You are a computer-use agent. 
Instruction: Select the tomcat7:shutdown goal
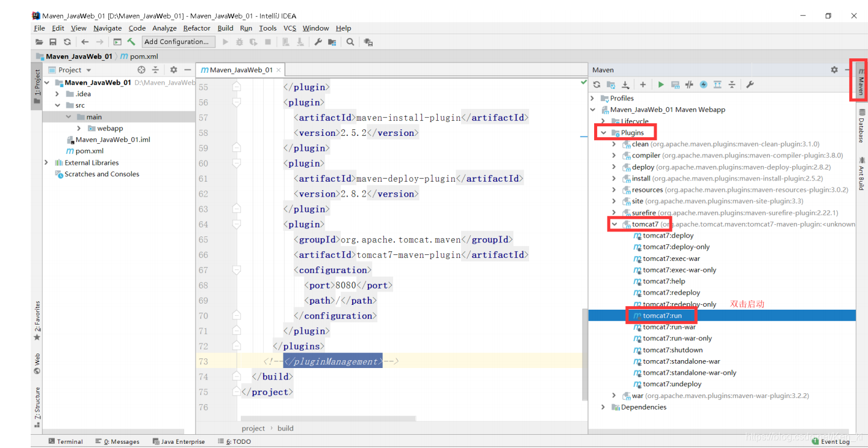click(x=672, y=350)
